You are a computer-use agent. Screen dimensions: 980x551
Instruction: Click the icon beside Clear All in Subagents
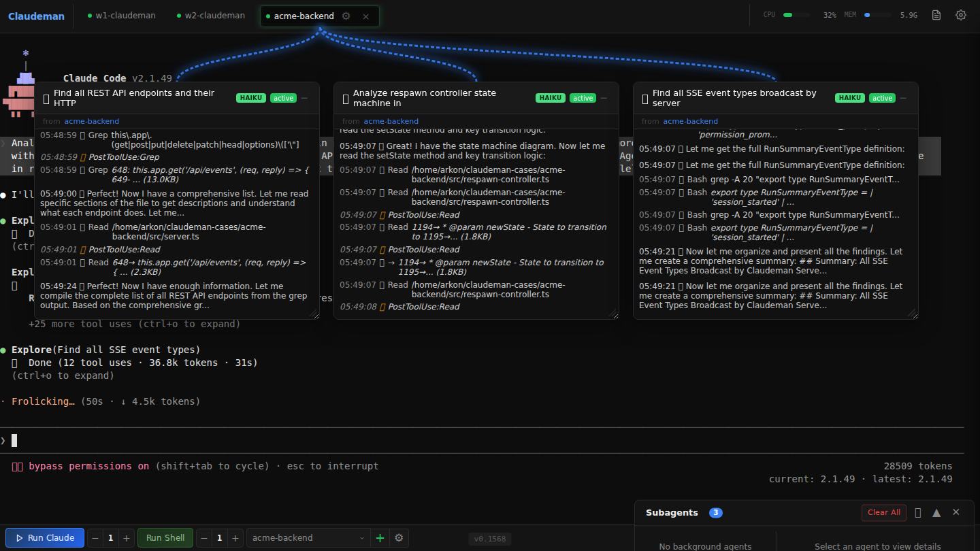917,513
